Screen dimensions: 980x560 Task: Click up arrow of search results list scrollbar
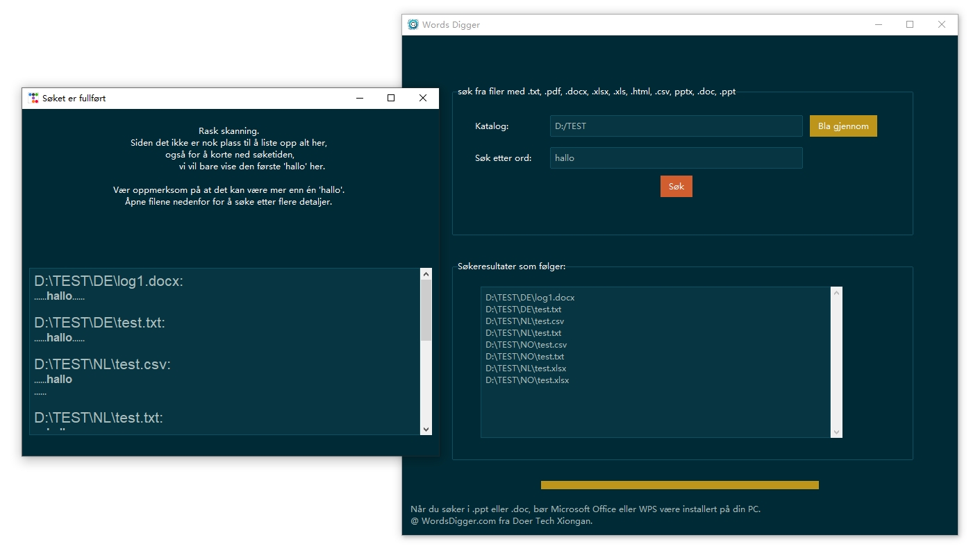(836, 293)
